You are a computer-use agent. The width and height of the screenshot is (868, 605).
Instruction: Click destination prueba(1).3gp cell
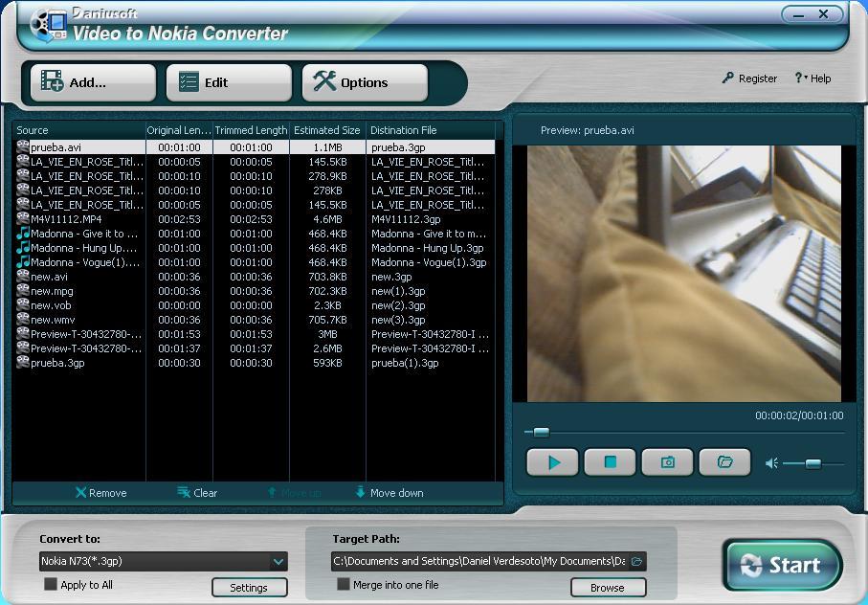tap(405, 363)
